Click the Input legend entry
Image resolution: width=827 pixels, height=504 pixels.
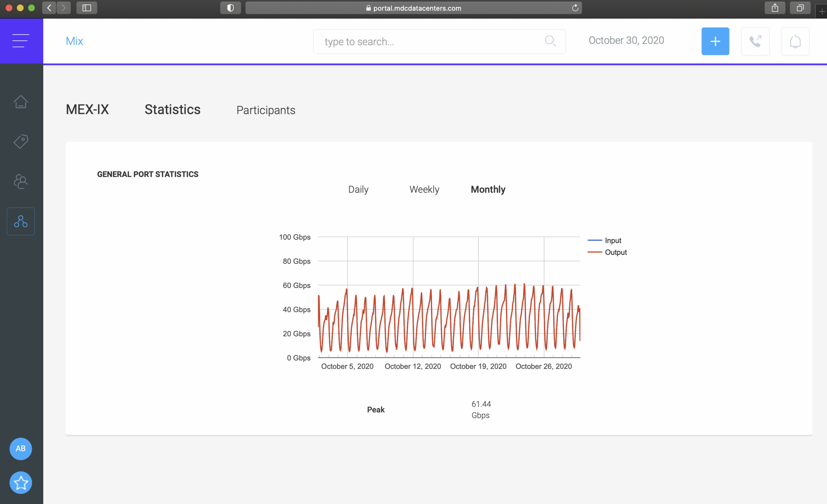pyautogui.click(x=613, y=240)
